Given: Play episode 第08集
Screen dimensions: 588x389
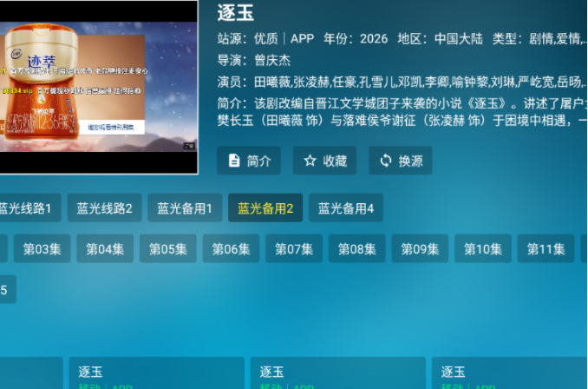Looking at the screenshot, I should (x=357, y=248).
